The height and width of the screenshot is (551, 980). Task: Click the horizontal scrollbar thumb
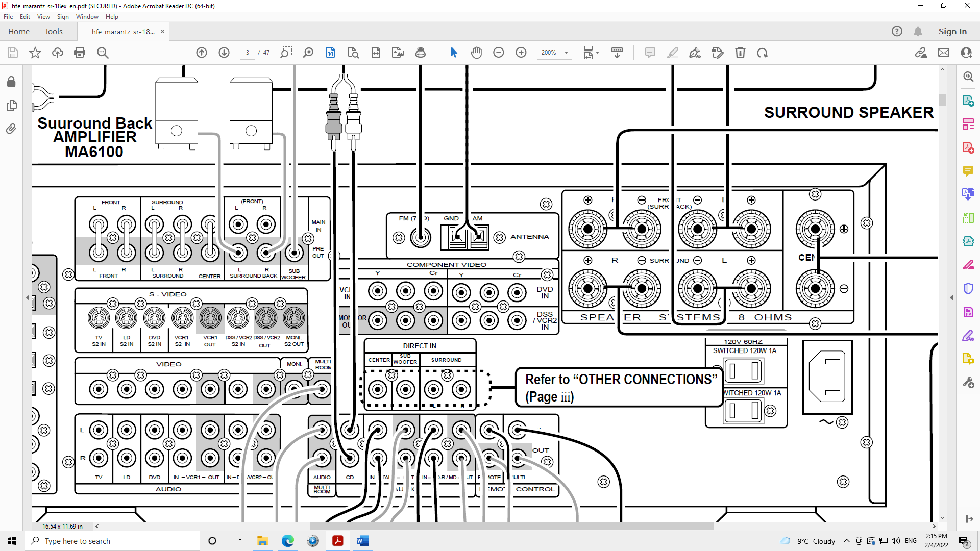click(x=511, y=526)
